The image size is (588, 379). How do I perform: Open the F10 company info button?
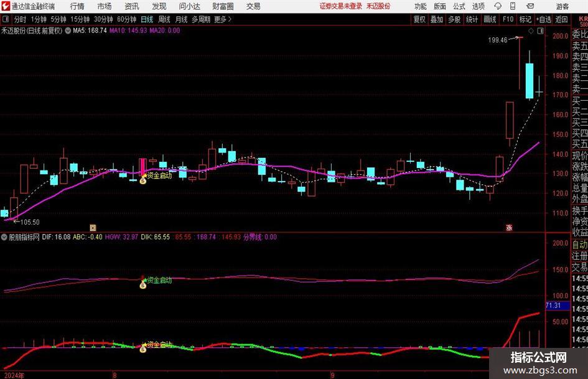point(508,19)
